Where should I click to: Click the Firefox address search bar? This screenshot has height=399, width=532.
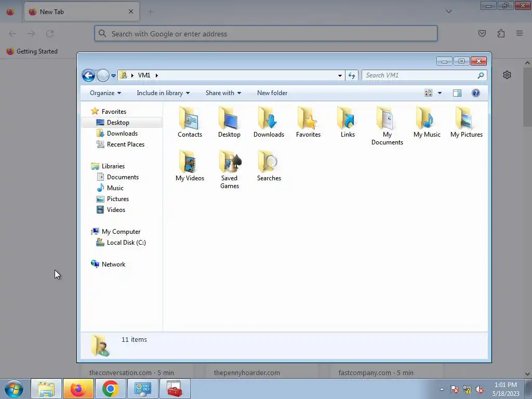point(266,34)
